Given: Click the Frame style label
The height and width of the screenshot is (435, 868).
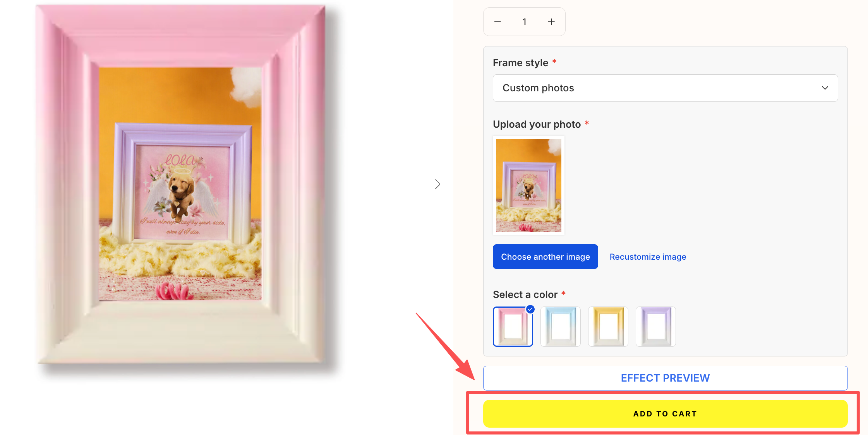Looking at the screenshot, I should 520,63.
